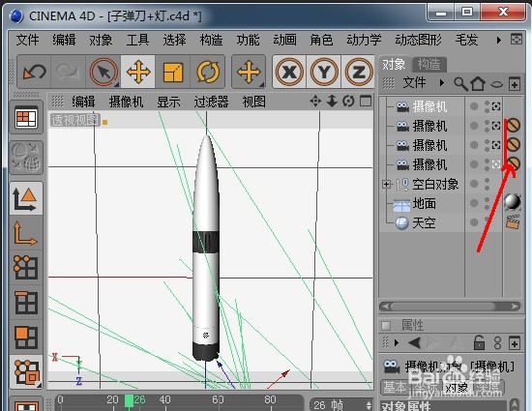Click object manager new panel plus icon
This screenshot has width=532, height=411.
pyautogui.click(x=515, y=84)
